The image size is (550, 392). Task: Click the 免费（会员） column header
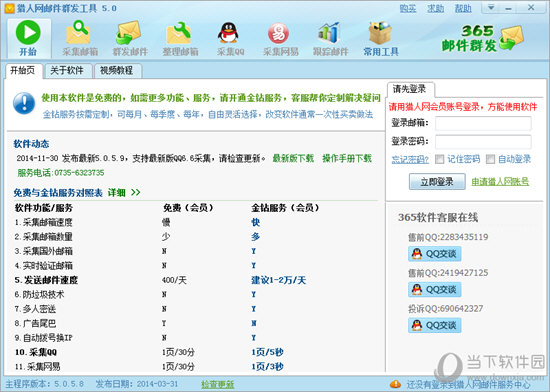188,208
